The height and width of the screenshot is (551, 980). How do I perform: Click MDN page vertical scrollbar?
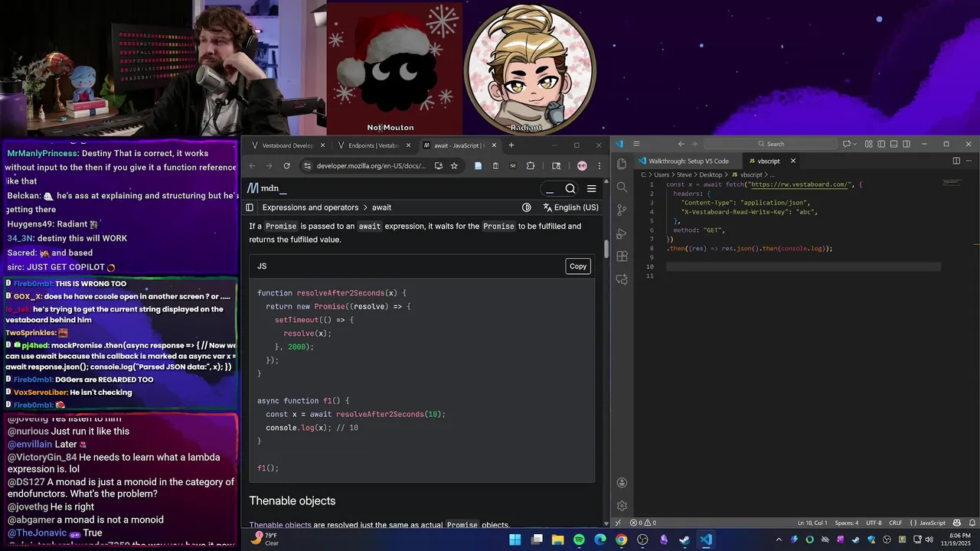point(607,249)
